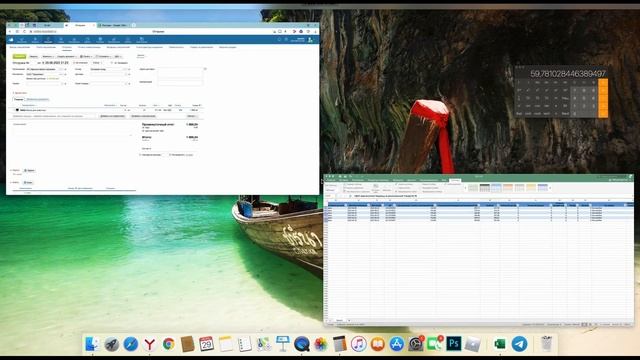Toggle the Total Row checkbox in Excel ribbon
Image resolution: width=640 pixels, height=360 pixels.
click(x=396, y=188)
